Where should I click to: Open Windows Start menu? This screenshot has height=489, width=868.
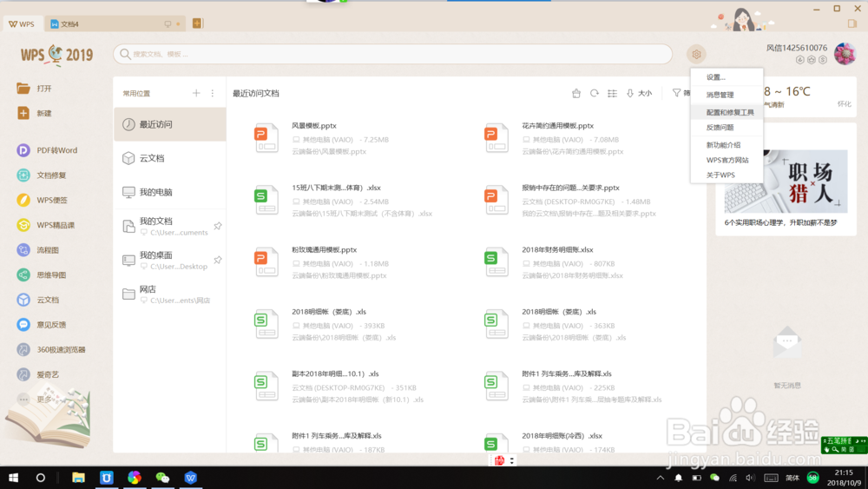[13, 478]
